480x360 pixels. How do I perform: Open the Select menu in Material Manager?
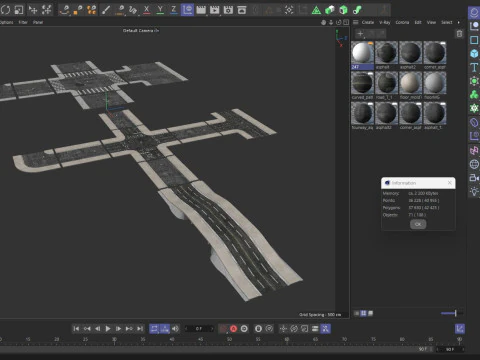click(x=447, y=22)
